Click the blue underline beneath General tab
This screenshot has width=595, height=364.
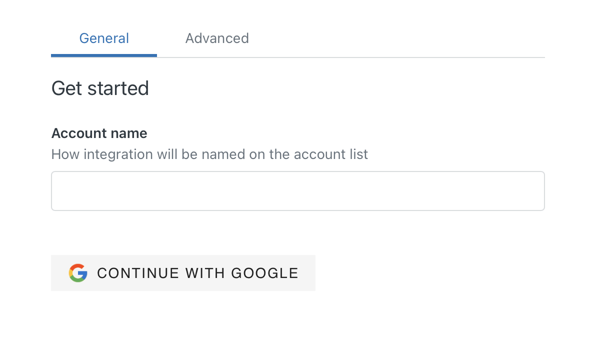[x=104, y=55]
